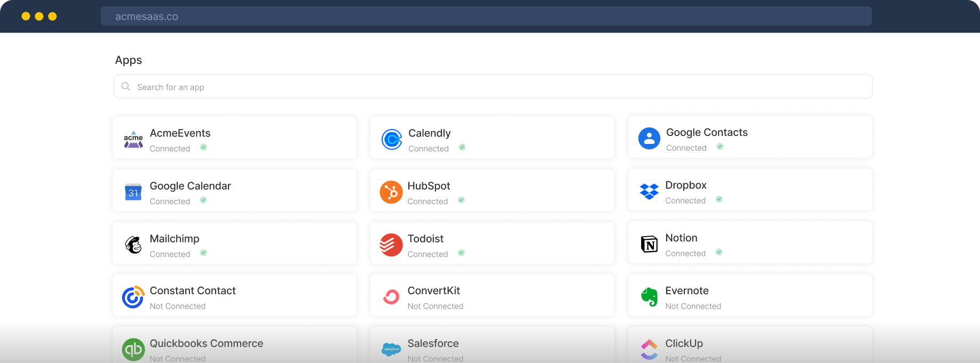980x363 pixels.
Task: Click HubSpot connected green checkmark
Action: (461, 200)
